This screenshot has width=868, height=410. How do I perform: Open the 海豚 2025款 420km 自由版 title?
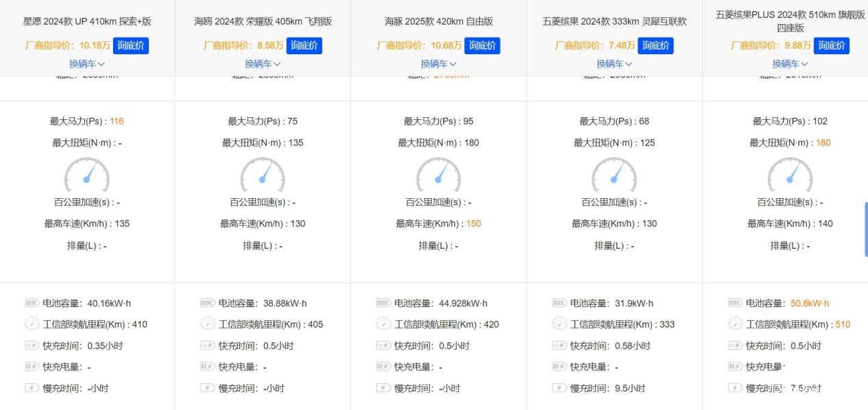pyautogui.click(x=439, y=21)
